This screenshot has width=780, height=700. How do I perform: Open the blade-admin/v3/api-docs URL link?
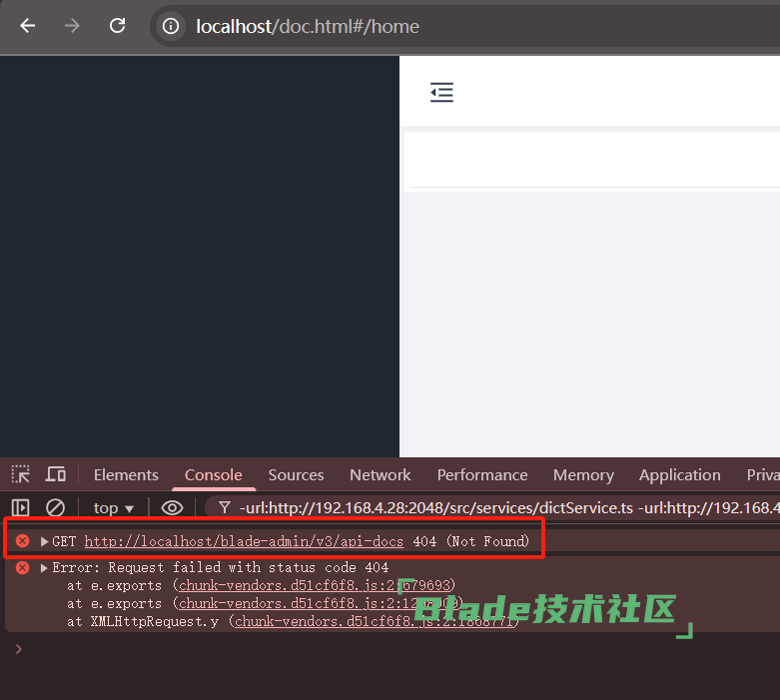click(x=244, y=541)
